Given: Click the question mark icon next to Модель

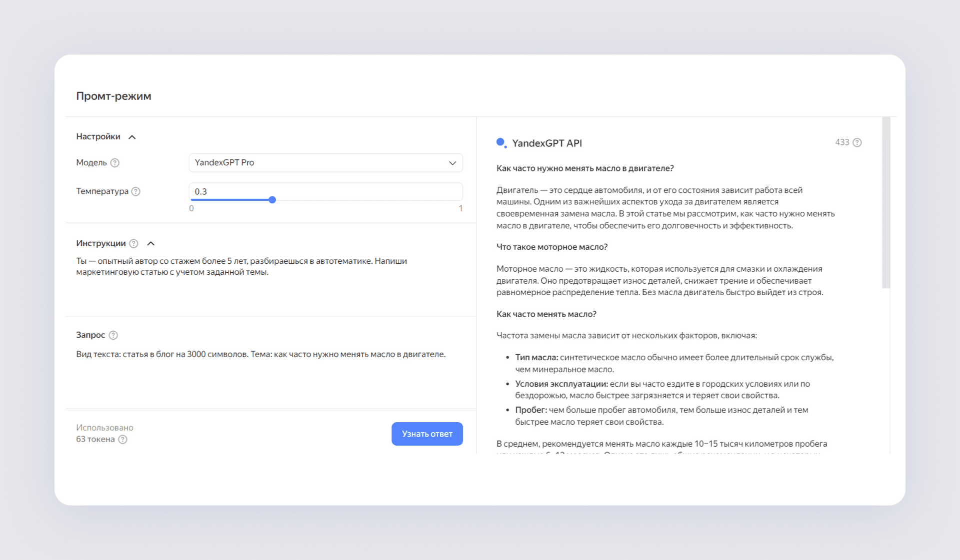Looking at the screenshot, I should click(x=116, y=162).
